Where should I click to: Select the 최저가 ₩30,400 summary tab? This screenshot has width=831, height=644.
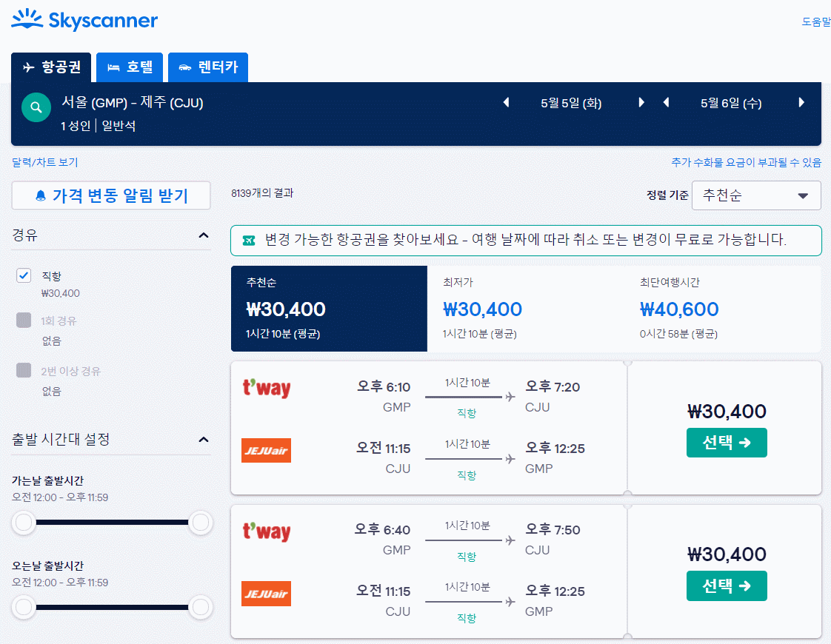pos(526,308)
